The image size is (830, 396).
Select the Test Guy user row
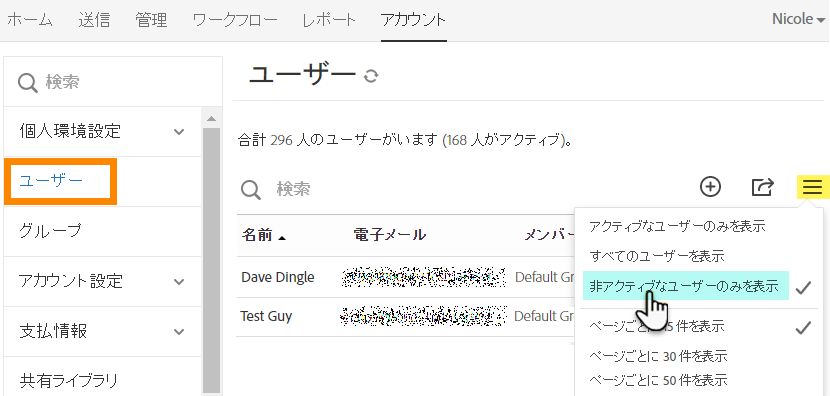pyautogui.click(x=406, y=317)
